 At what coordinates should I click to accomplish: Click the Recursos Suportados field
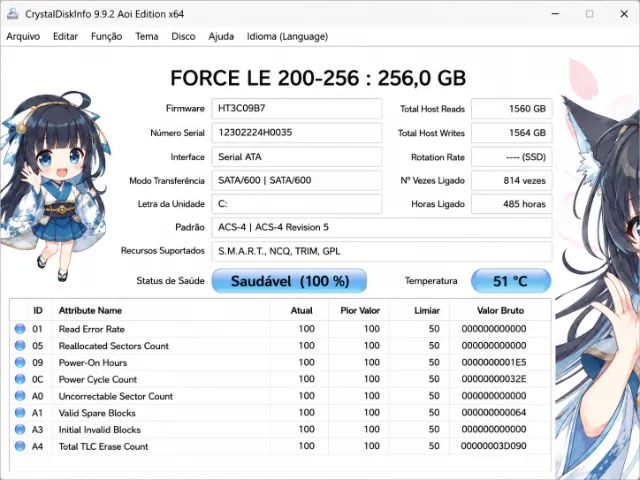coord(382,251)
